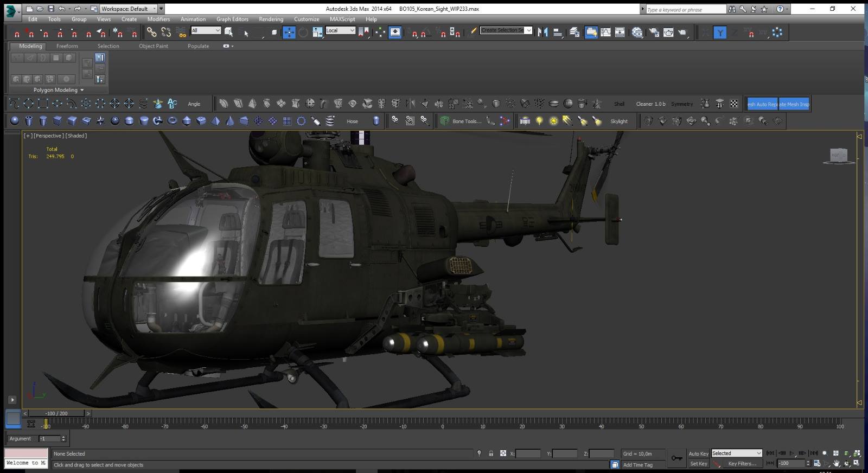Toggle the Y axis constraint button
This screenshot has width=868, height=473.
click(x=720, y=33)
